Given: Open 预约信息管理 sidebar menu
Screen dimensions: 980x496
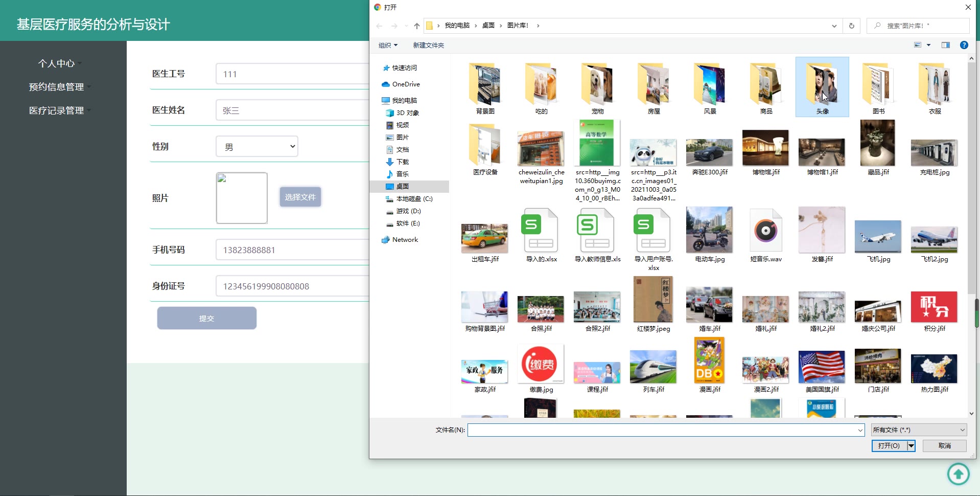Looking at the screenshot, I should coord(57,87).
